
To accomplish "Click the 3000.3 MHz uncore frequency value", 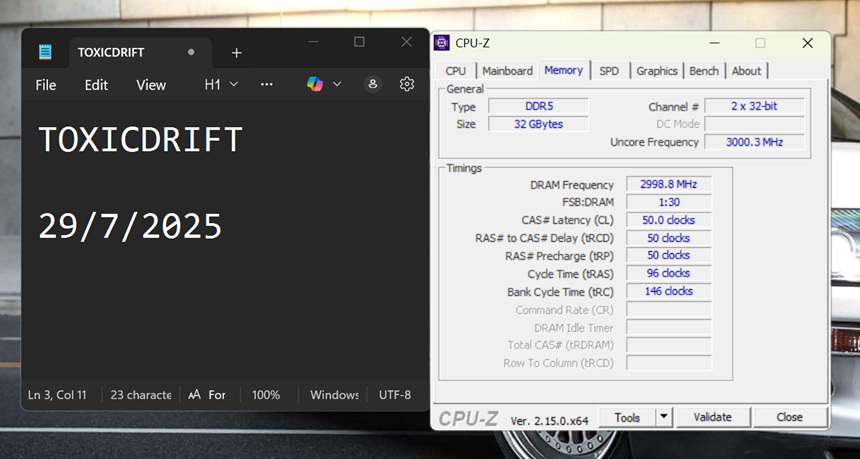I will 754,142.
